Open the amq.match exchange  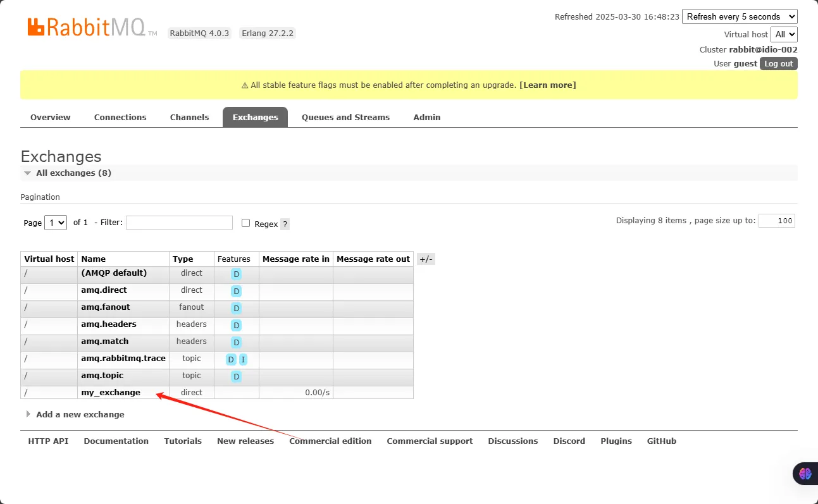click(104, 341)
